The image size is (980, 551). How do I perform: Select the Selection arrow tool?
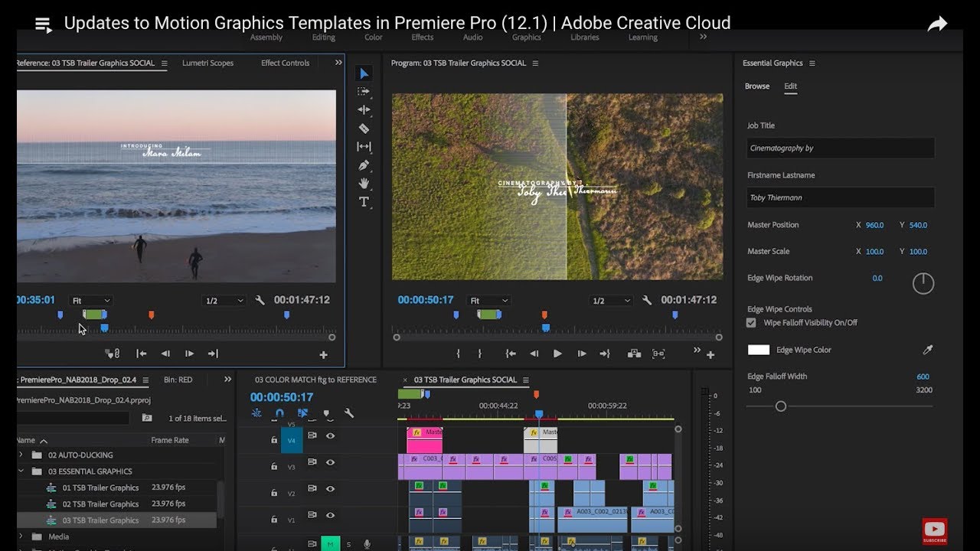364,73
